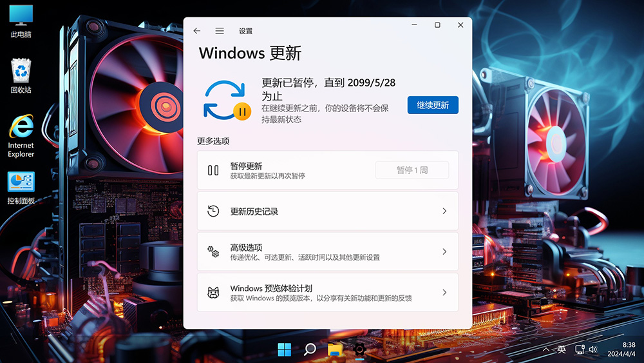Select the Internet Explorer desktop icon
Image resolution: width=644 pixels, height=363 pixels.
pyautogui.click(x=21, y=136)
